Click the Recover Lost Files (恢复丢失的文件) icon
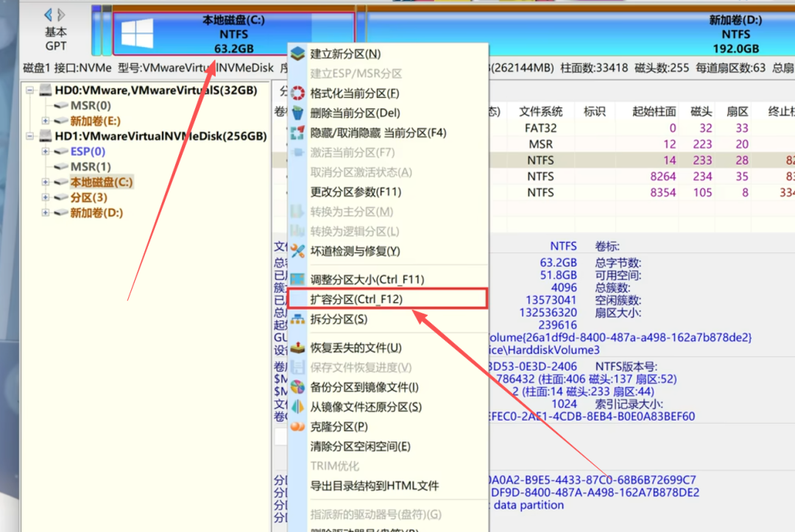Image resolution: width=795 pixels, height=532 pixels. 297,348
